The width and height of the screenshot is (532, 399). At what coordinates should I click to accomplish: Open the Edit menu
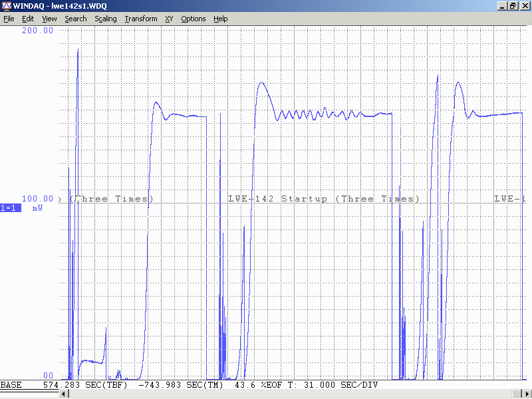[x=28, y=19]
